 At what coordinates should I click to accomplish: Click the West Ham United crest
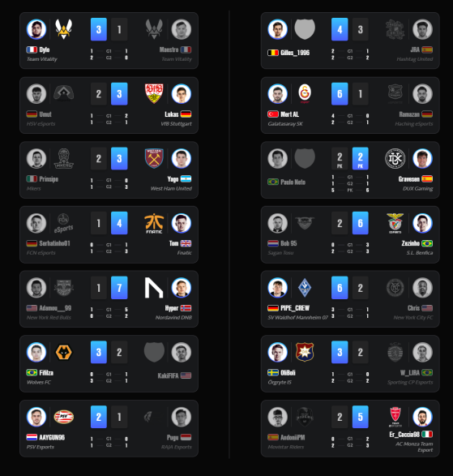[x=154, y=158]
